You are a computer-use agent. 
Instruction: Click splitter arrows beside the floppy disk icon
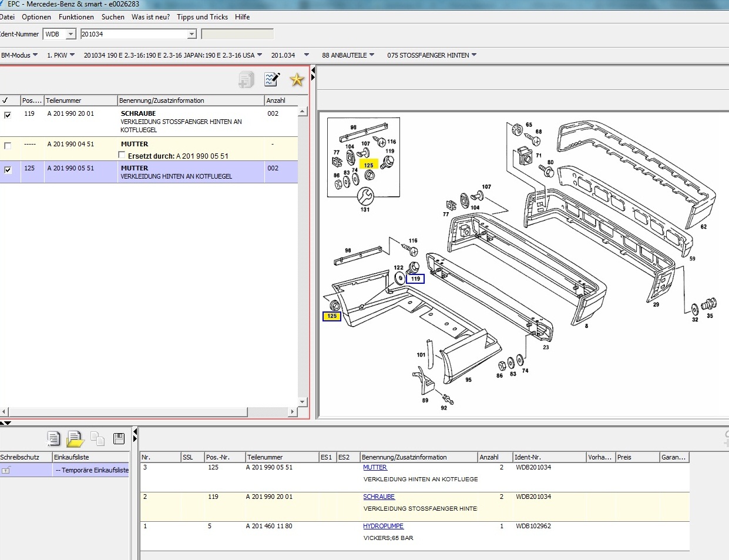click(135, 435)
